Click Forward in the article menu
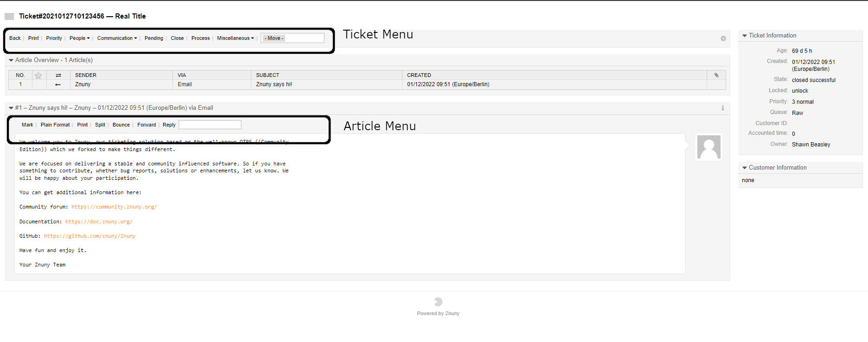The height and width of the screenshot is (342, 868). click(x=147, y=125)
